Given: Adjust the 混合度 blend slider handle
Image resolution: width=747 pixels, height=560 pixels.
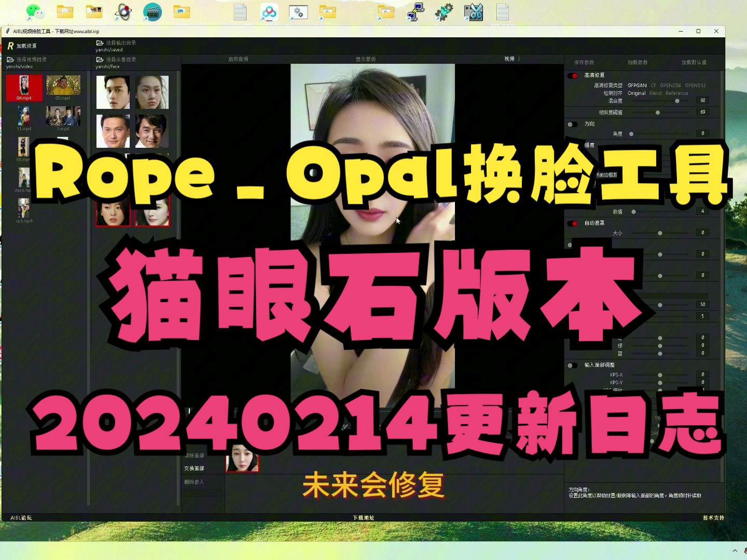Looking at the screenshot, I should click(x=677, y=101).
